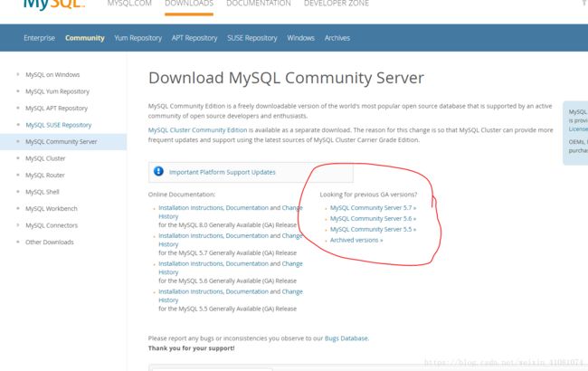Screen dimensions: 588x371
Task: Open MySQL Router in the sidebar
Action: (x=45, y=176)
